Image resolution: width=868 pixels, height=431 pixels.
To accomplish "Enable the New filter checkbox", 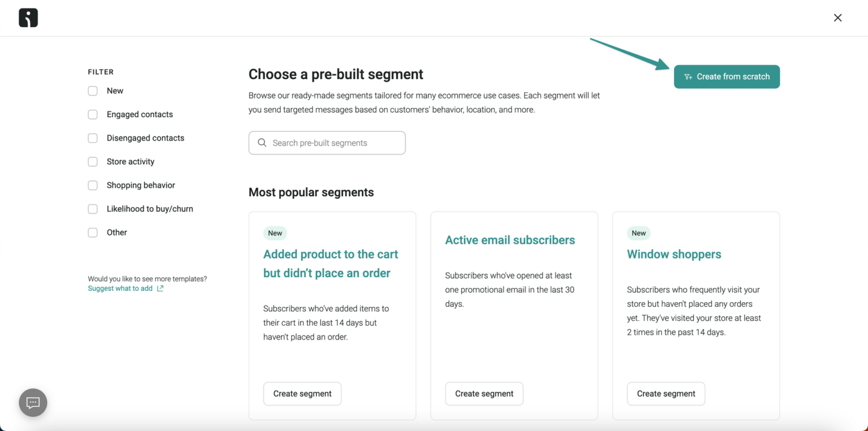I will tap(92, 90).
